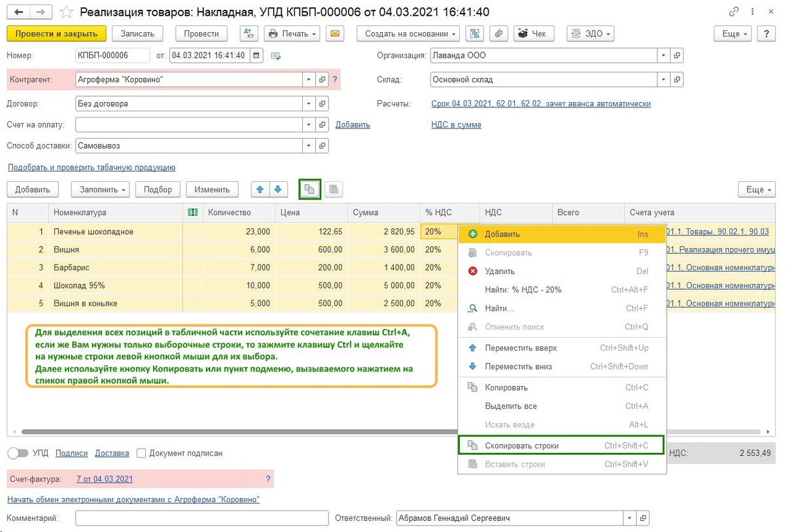
Task: Copy link to document via chain icon
Action: click(735, 12)
